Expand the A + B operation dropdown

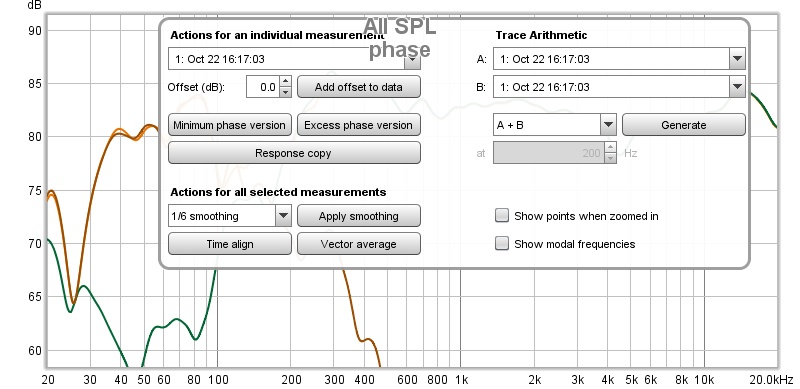click(x=555, y=125)
